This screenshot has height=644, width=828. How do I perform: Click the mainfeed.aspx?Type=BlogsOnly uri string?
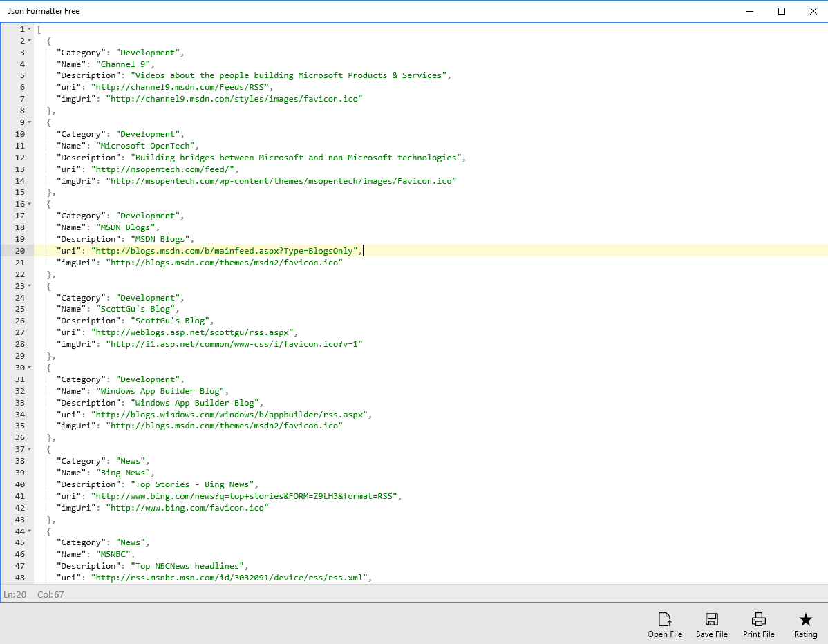click(x=225, y=251)
